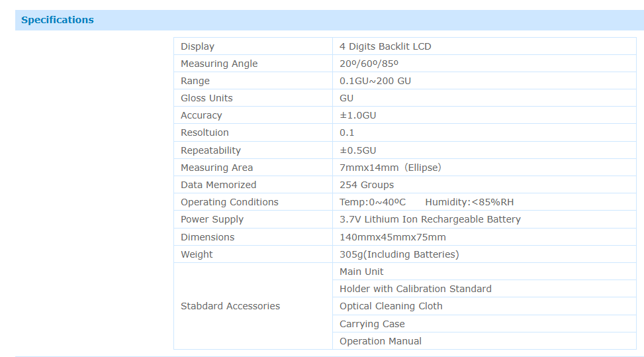Screen dimensions: 644x357
Task: Select the "Operation Manual" accessory entry
Action: point(380,341)
